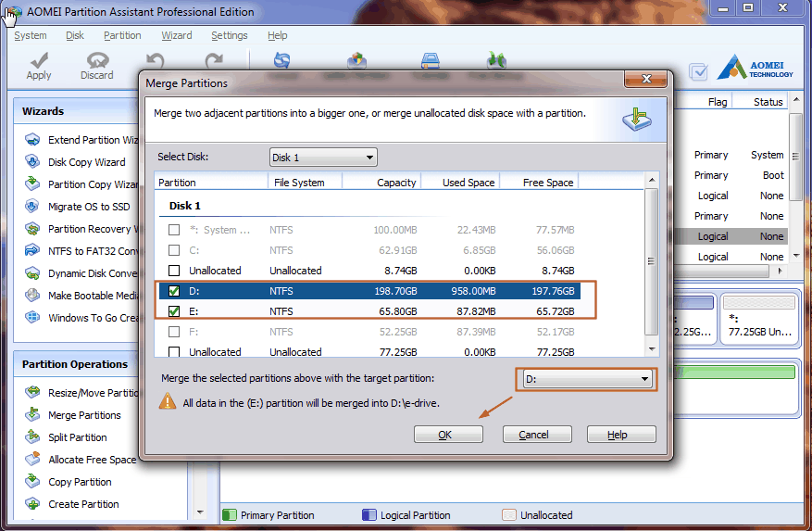Click main window list scroll down arrow
The image size is (812, 531).
coord(796,256)
